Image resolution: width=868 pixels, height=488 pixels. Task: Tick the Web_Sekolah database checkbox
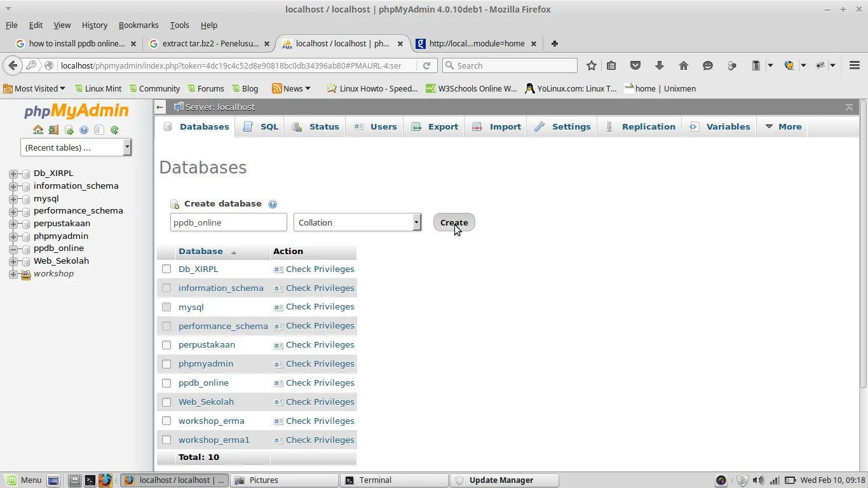point(166,402)
